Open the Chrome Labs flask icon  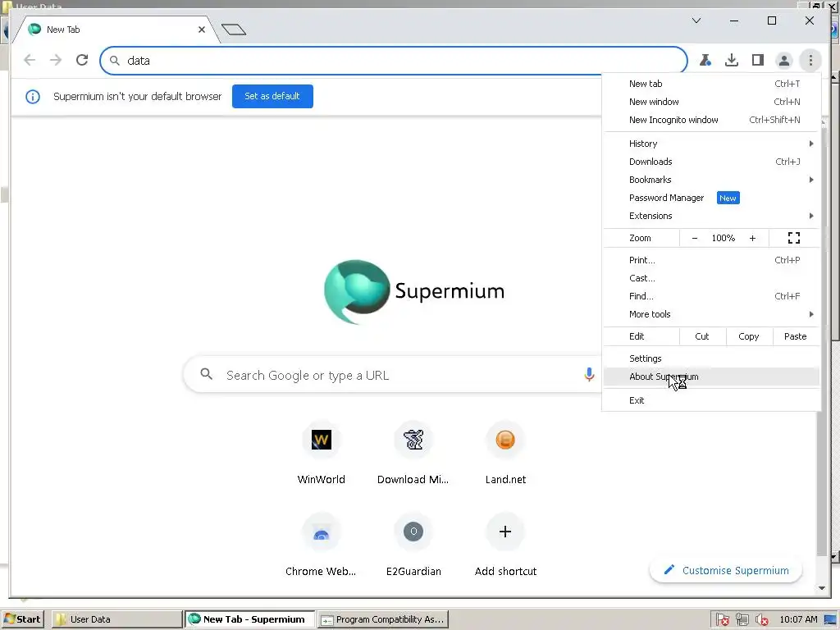click(x=705, y=60)
